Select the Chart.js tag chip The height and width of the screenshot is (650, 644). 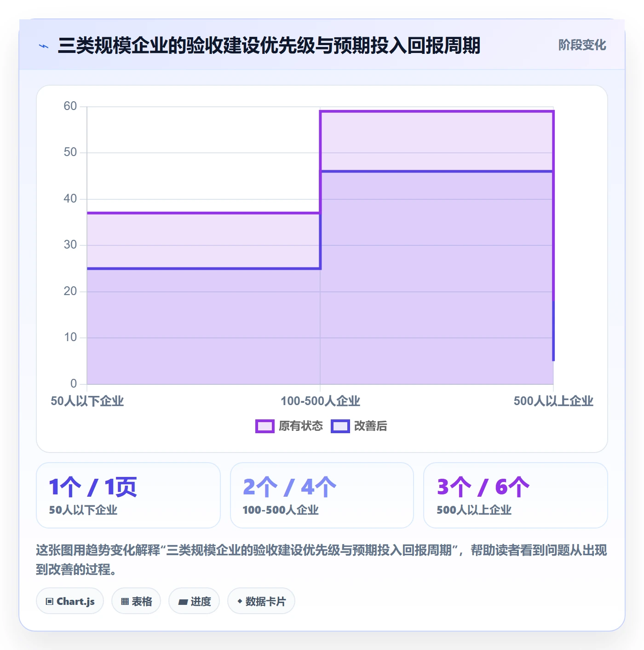70,601
